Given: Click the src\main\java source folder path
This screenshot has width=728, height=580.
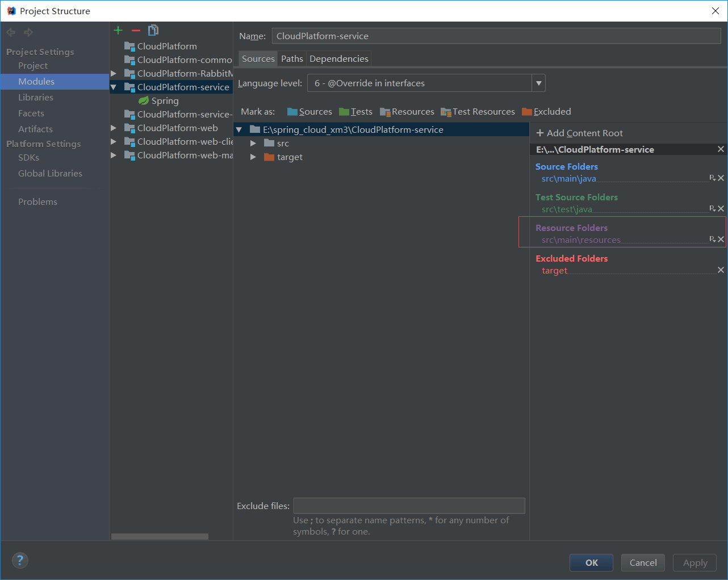Looking at the screenshot, I should 568,179.
